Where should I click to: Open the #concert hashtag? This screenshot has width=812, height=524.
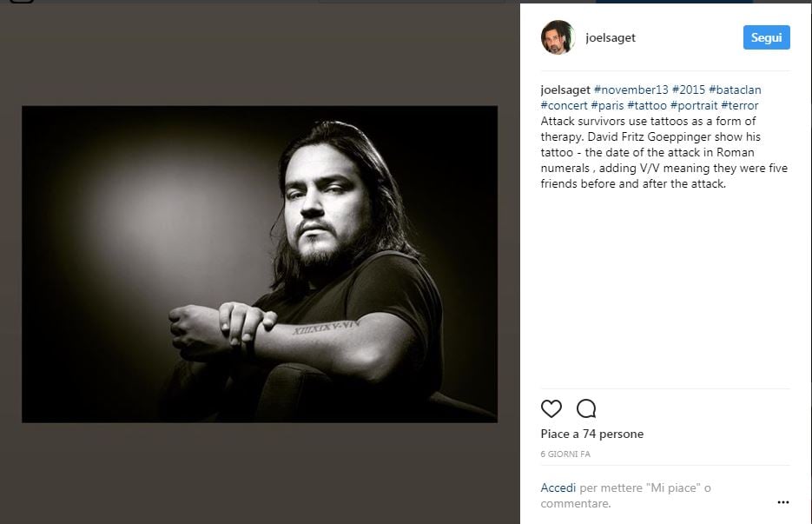point(564,106)
